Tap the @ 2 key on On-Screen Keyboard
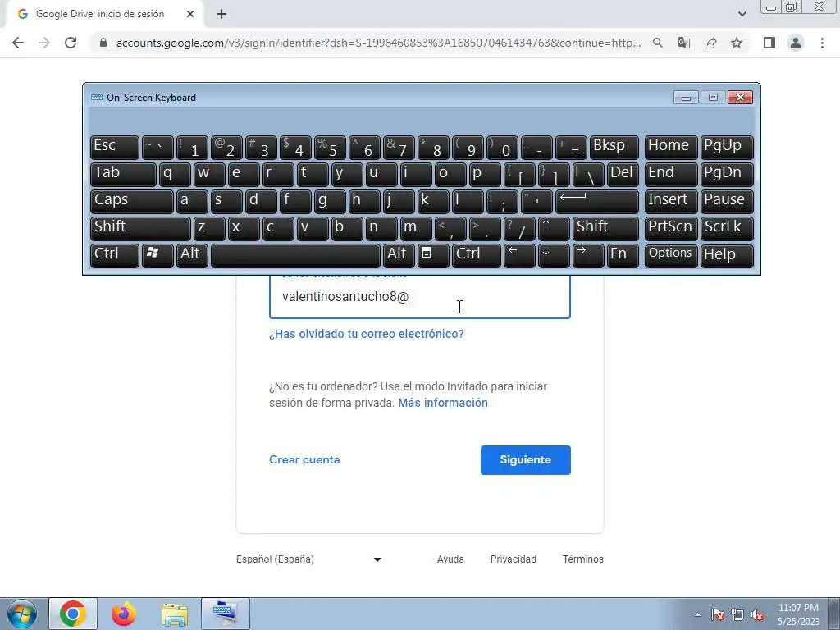 coord(226,147)
